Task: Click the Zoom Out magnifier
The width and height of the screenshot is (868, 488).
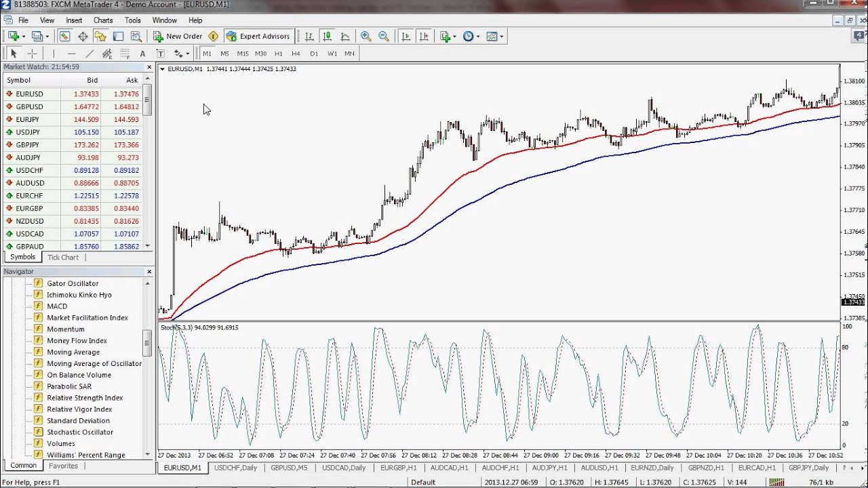Action: tap(384, 37)
